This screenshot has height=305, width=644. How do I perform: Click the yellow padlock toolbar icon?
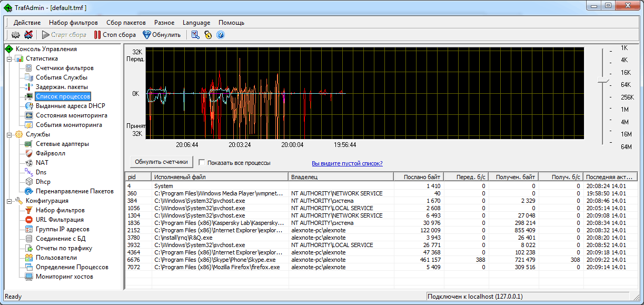pyautogui.click(x=208, y=35)
